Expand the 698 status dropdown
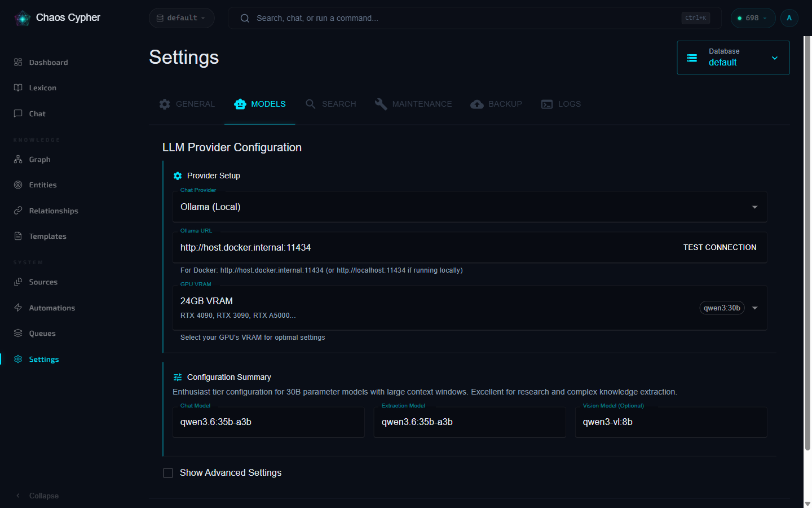Viewport: 812px width, 508px height. 753,18
